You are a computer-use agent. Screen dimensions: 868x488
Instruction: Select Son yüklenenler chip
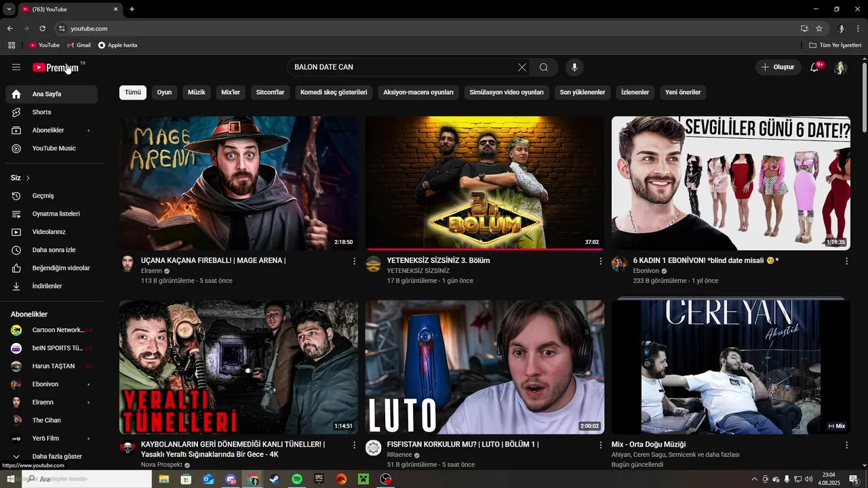click(x=583, y=92)
